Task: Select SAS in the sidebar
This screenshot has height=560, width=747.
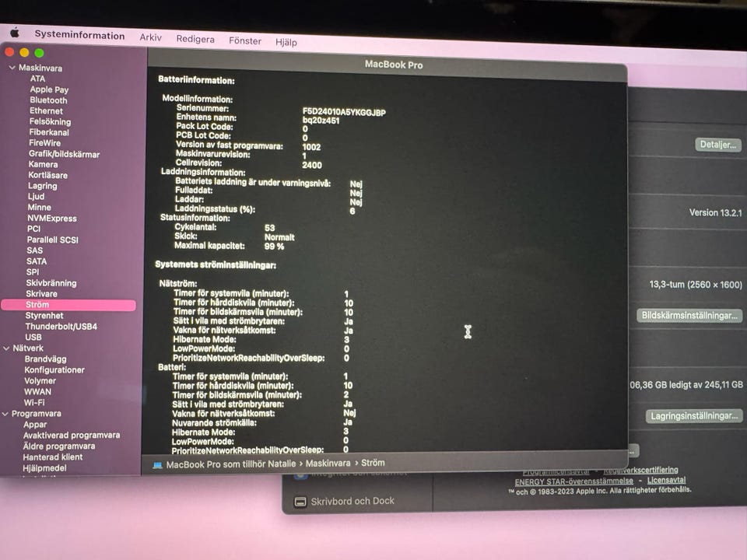Action: tap(35, 250)
